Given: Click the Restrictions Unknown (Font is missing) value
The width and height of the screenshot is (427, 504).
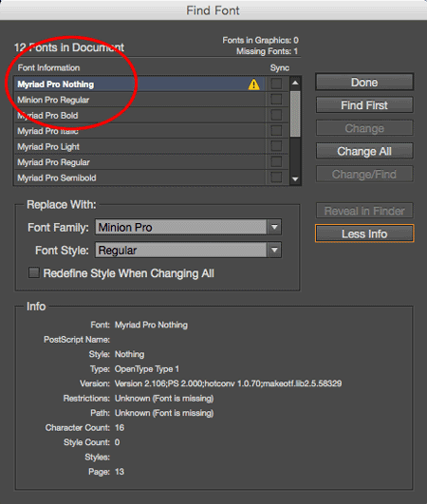Looking at the screenshot, I should [164, 399].
